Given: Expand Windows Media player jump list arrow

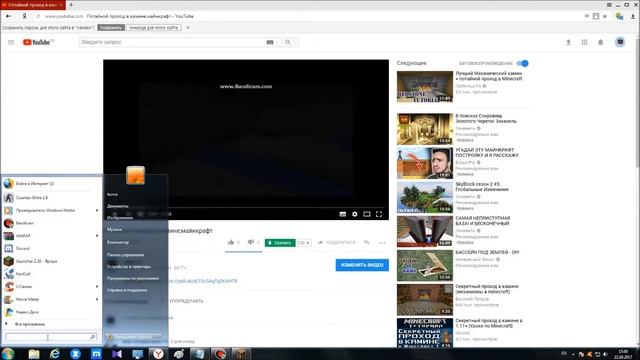Looking at the screenshot, I should [x=97, y=210].
